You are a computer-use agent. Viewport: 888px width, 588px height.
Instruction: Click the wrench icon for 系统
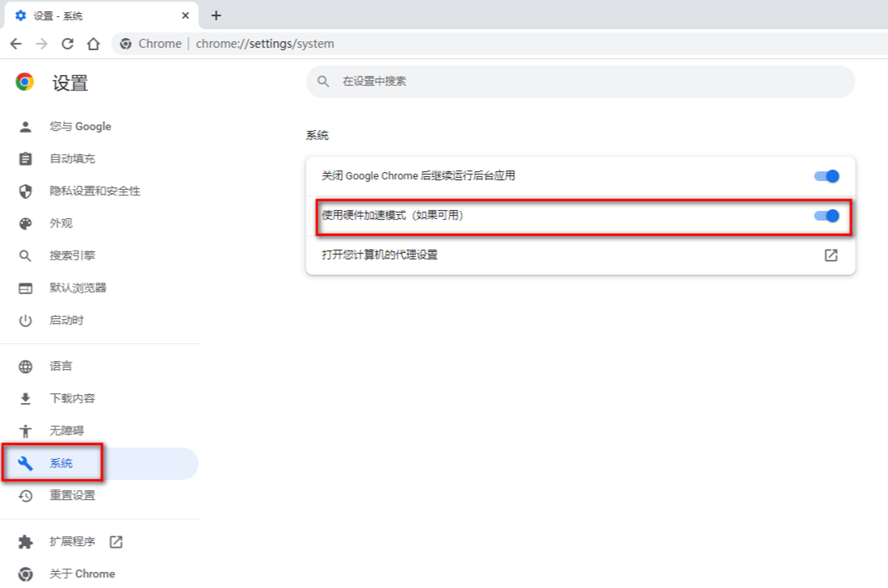(26, 464)
